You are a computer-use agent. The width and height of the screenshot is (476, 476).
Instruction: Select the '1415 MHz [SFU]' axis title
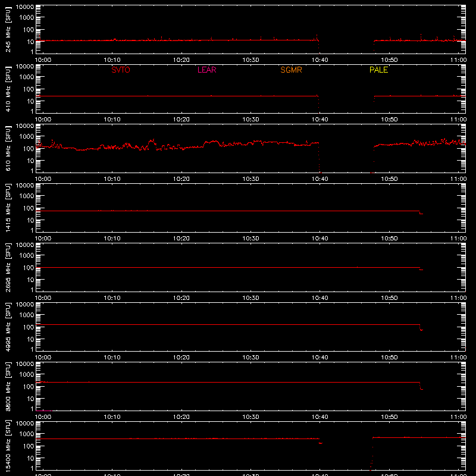pos(8,208)
